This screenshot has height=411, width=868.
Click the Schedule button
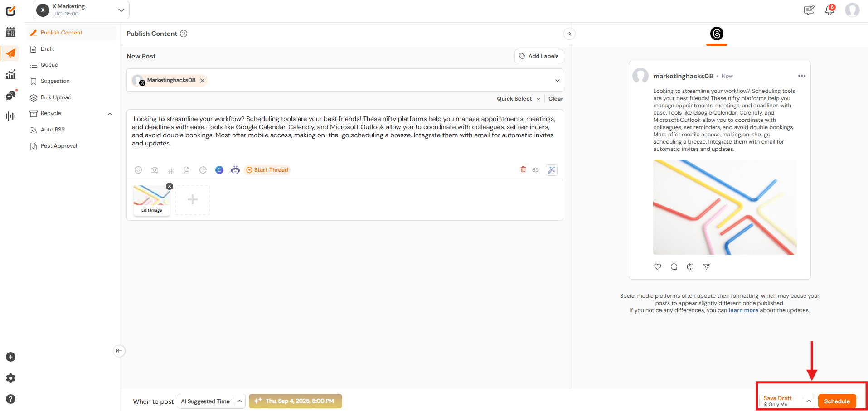pyautogui.click(x=837, y=401)
